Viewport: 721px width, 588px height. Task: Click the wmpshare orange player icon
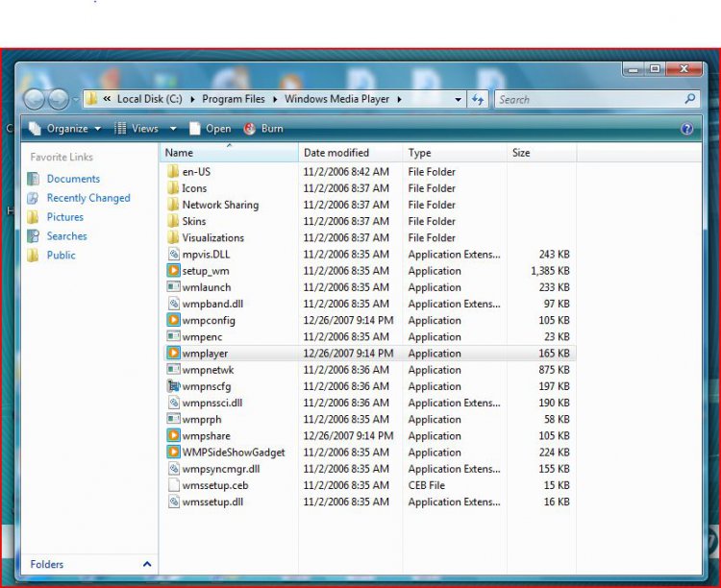(173, 435)
